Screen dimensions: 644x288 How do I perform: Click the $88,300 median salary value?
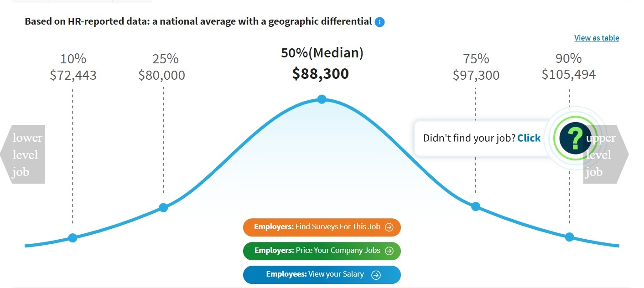click(x=321, y=74)
